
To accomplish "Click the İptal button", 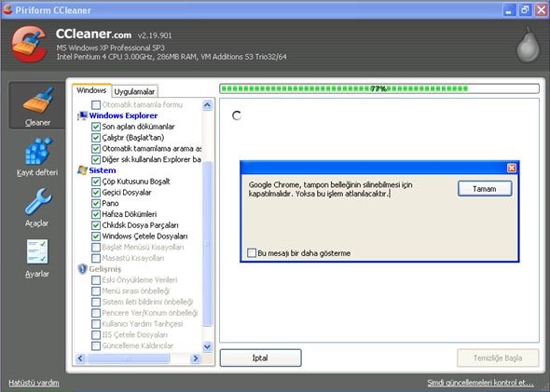I will pyautogui.click(x=260, y=358).
